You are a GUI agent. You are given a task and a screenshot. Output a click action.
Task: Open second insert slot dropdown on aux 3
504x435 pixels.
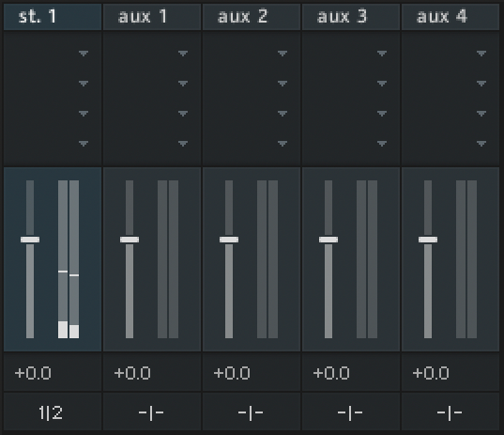382,84
